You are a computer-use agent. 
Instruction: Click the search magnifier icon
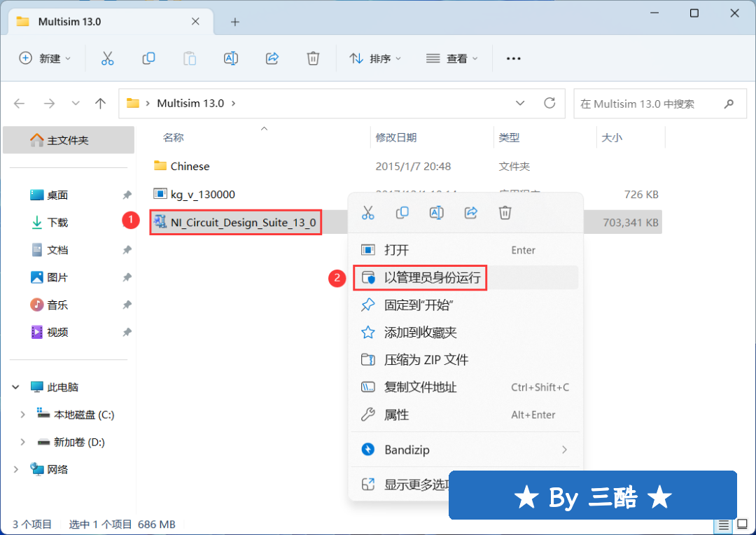(x=729, y=104)
